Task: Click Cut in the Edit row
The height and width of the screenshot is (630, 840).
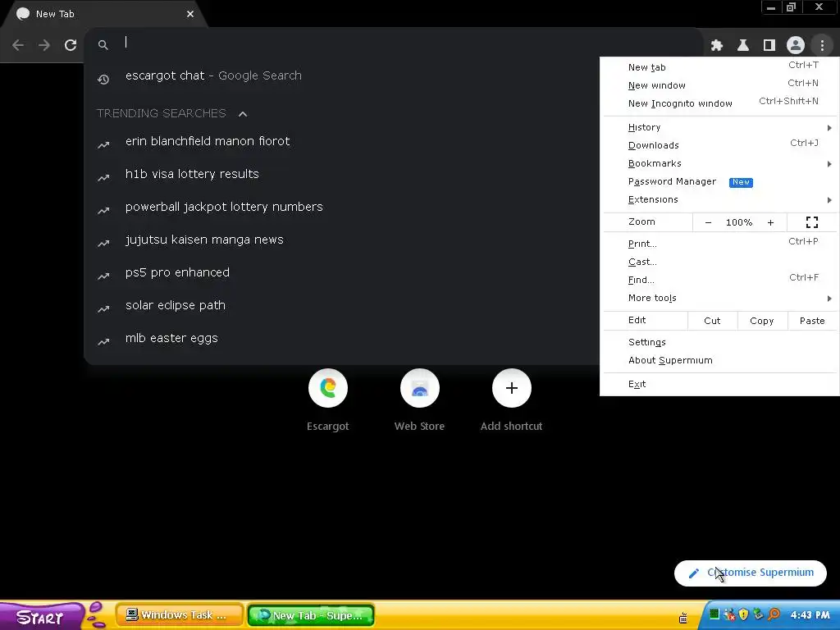Action: [x=712, y=321]
